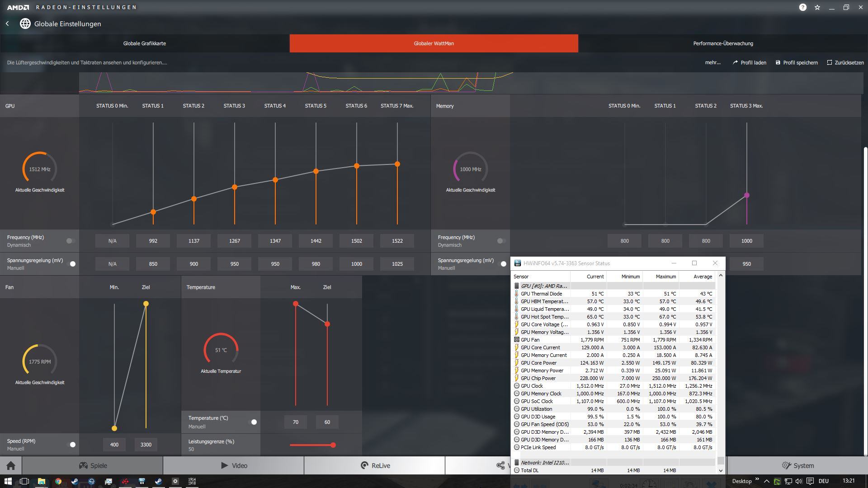Open File Explorer from the taskbar
The image size is (868, 488).
[x=41, y=481]
